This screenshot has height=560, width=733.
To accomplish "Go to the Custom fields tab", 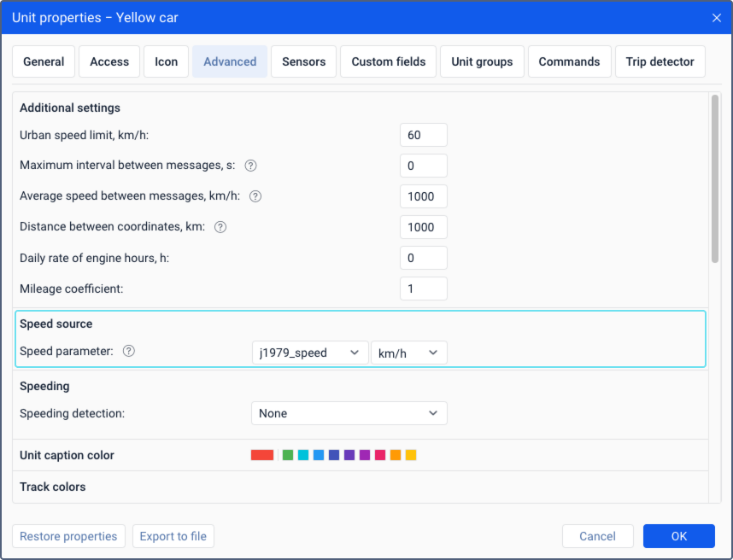I will pos(388,61).
